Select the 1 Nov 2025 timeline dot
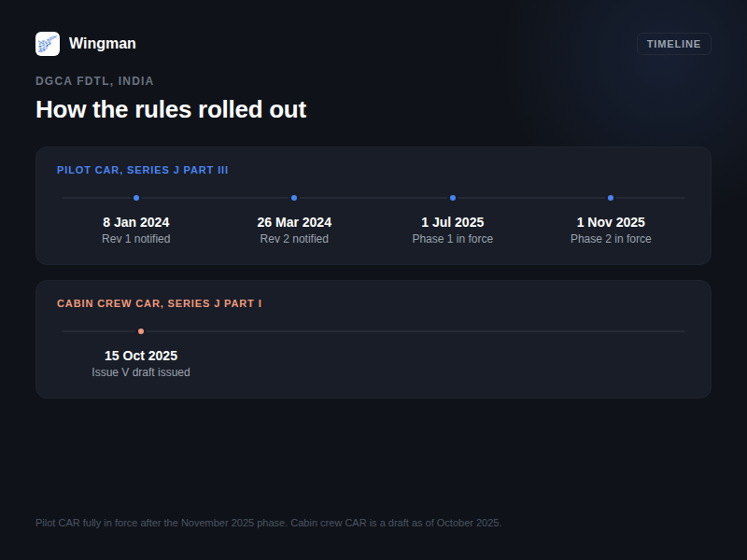Image resolution: width=747 pixels, height=560 pixels. [611, 198]
